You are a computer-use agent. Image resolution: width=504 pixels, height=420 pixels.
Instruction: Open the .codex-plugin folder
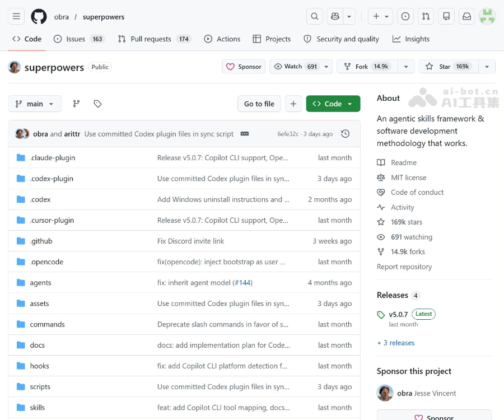[x=52, y=178]
